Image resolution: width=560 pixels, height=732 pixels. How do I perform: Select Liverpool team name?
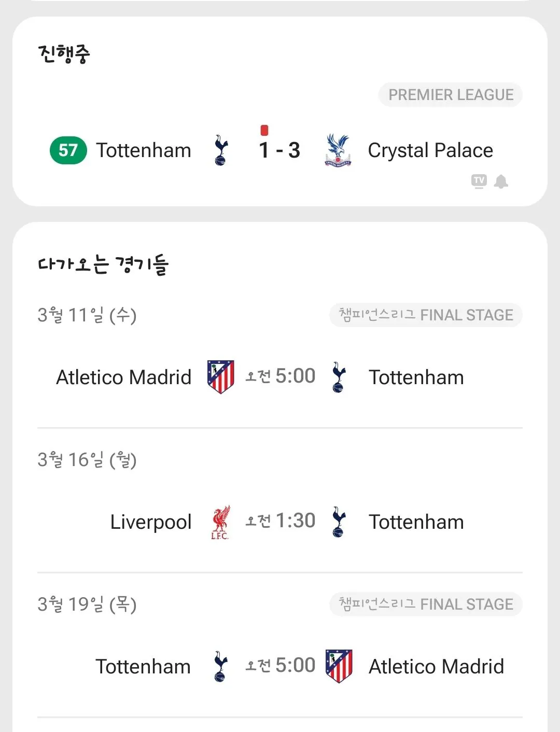pyautogui.click(x=151, y=522)
